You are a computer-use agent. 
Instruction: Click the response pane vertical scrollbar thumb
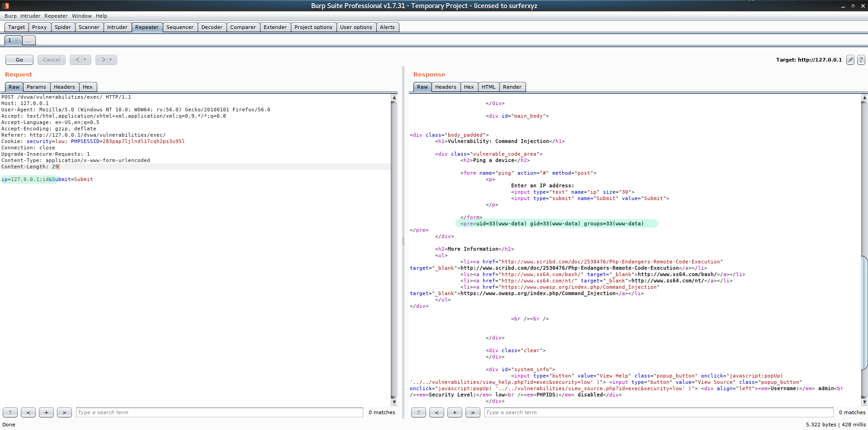pyautogui.click(x=864, y=313)
